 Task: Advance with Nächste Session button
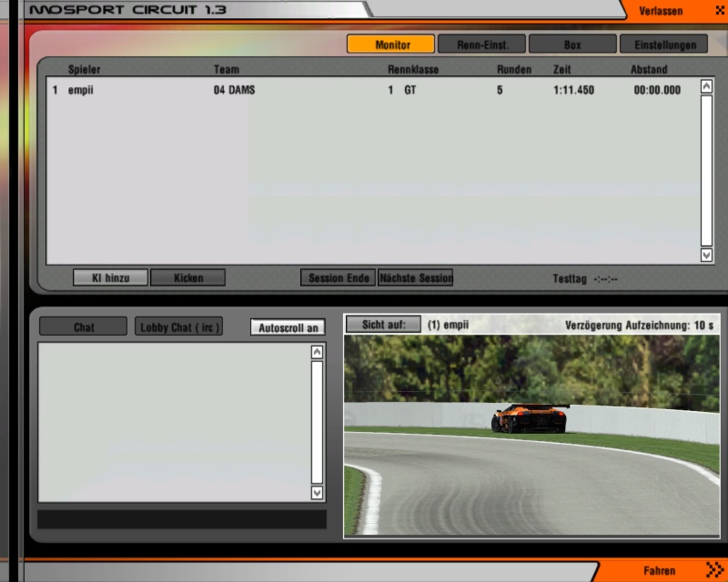tap(416, 277)
